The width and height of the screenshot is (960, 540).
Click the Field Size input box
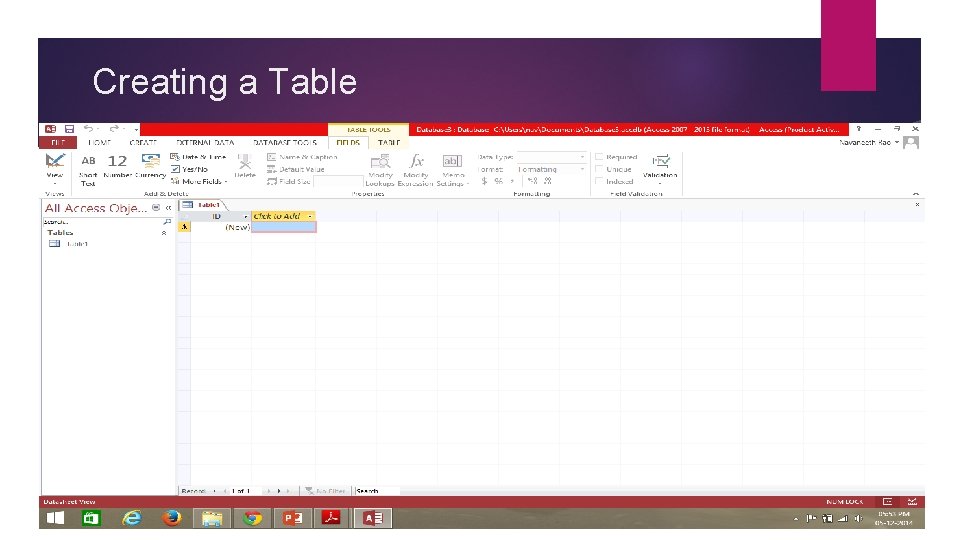click(339, 181)
